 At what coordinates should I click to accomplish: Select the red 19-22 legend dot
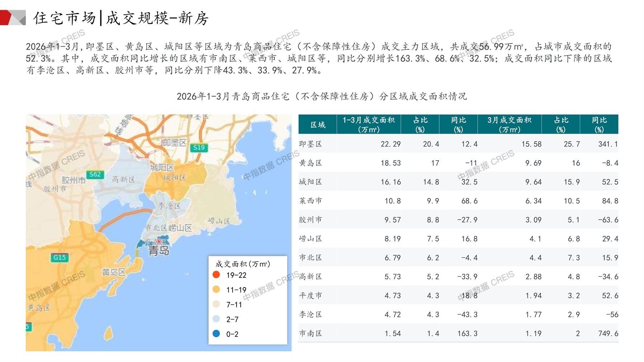pyautogui.click(x=216, y=275)
